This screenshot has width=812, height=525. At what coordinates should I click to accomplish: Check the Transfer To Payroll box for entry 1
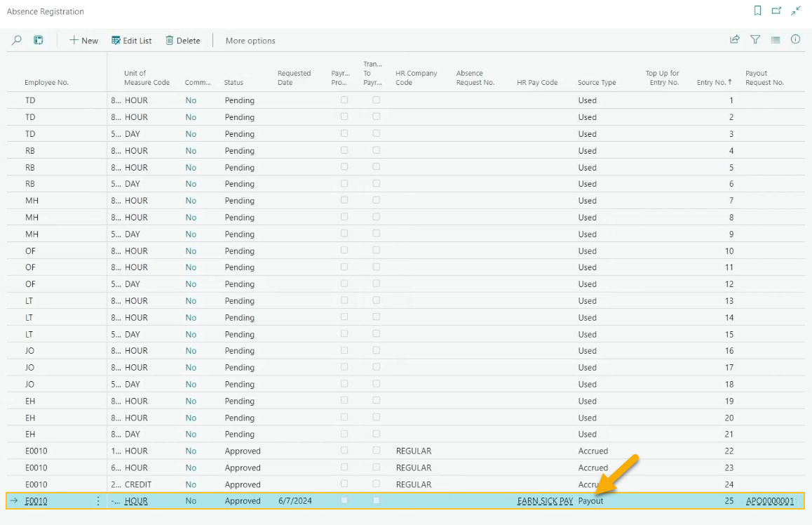click(377, 100)
